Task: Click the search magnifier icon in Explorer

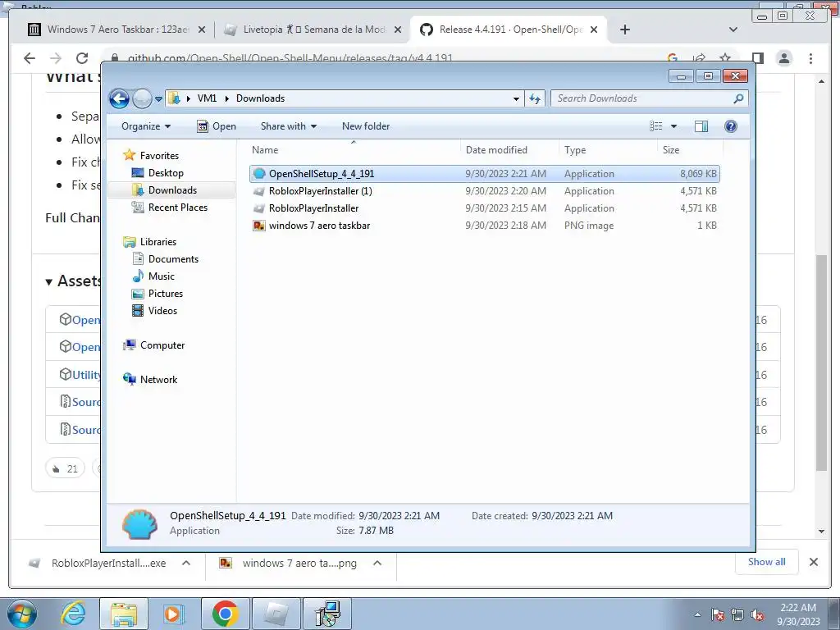Action: tap(739, 98)
